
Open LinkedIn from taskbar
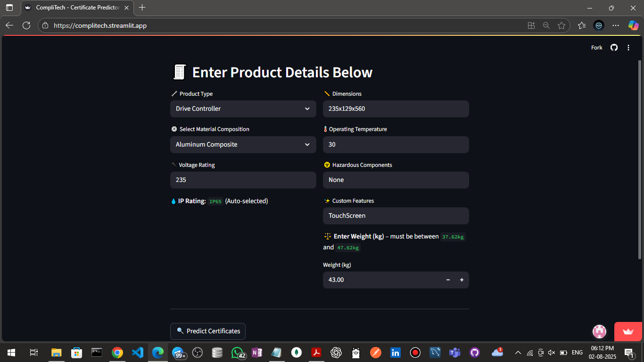[x=395, y=353]
